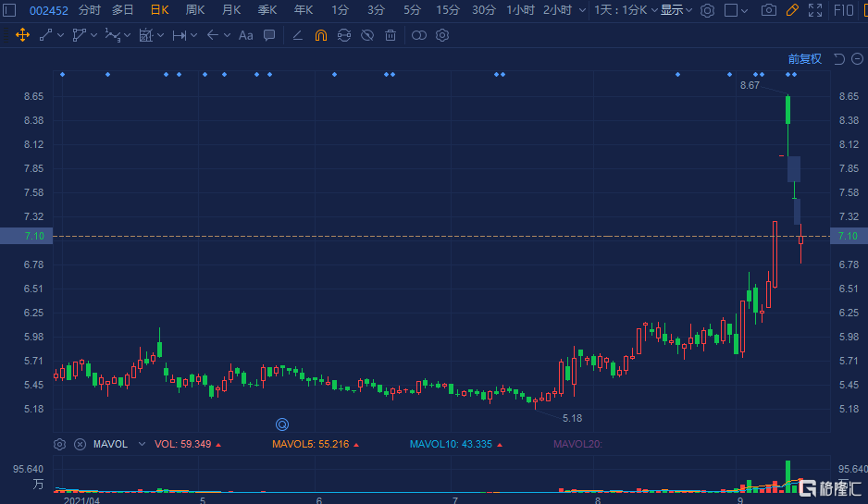
Task: Switch to 周K weekly chart tab
Action: tap(195, 10)
